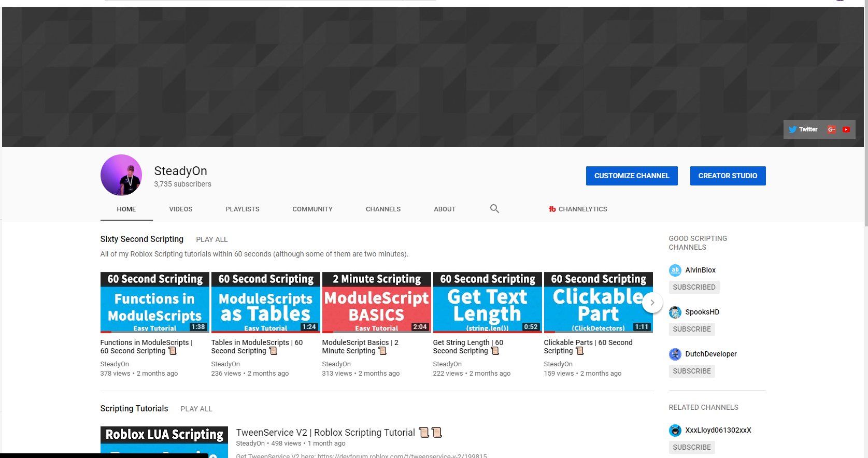Open ModuleScripts as Tables thumbnail
This screenshot has height=458, width=868.
pos(266,303)
